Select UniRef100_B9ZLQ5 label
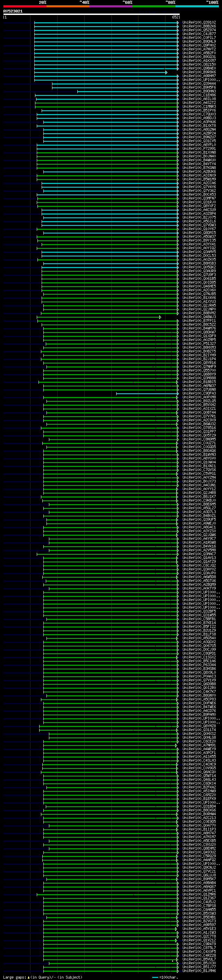The height and width of the screenshot is (980, 222). click(x=199, y=401)
